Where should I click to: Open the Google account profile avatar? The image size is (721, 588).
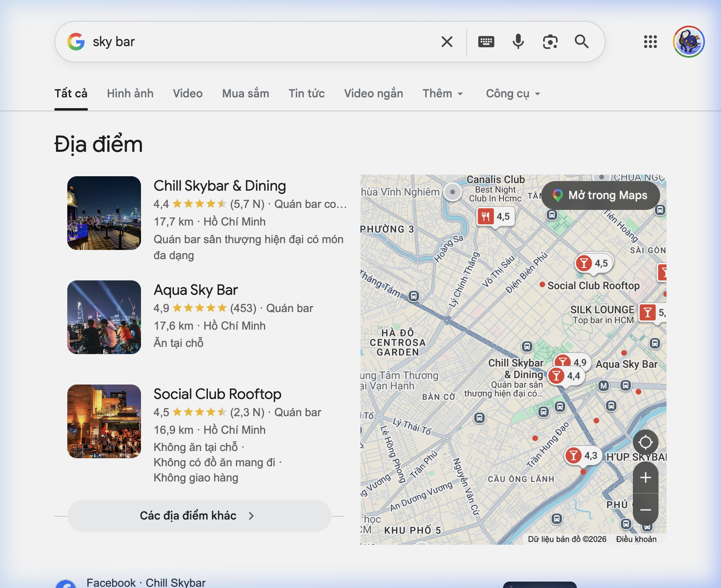(689, 42)
